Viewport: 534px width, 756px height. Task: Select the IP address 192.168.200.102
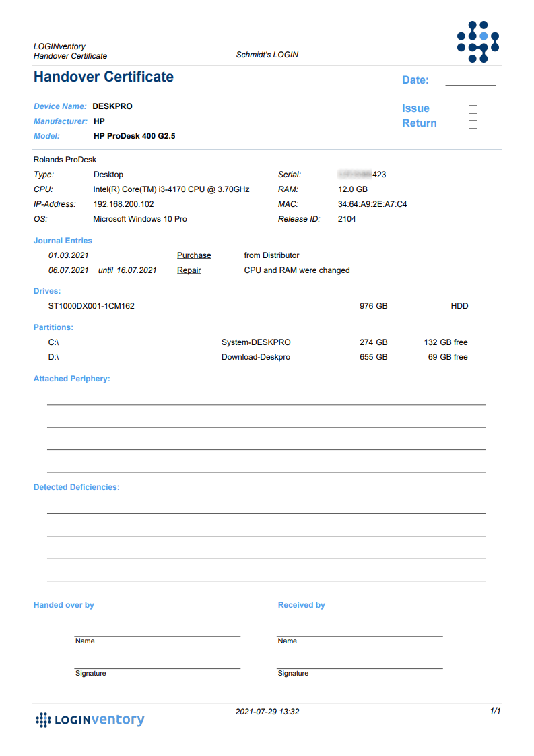(123, 204)
